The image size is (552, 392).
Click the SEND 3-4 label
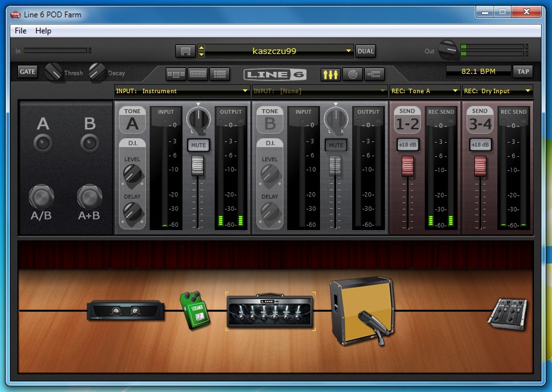(x=480, y=120)
